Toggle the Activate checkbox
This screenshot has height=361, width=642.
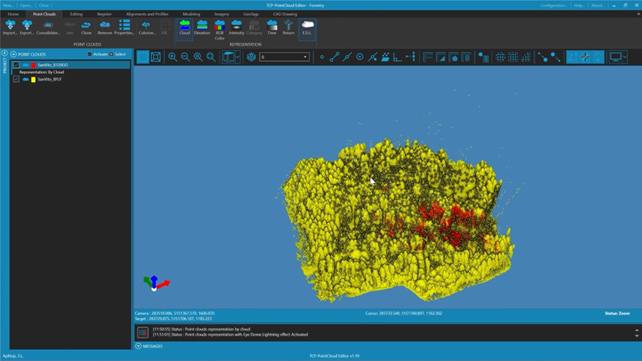[90, 54]
